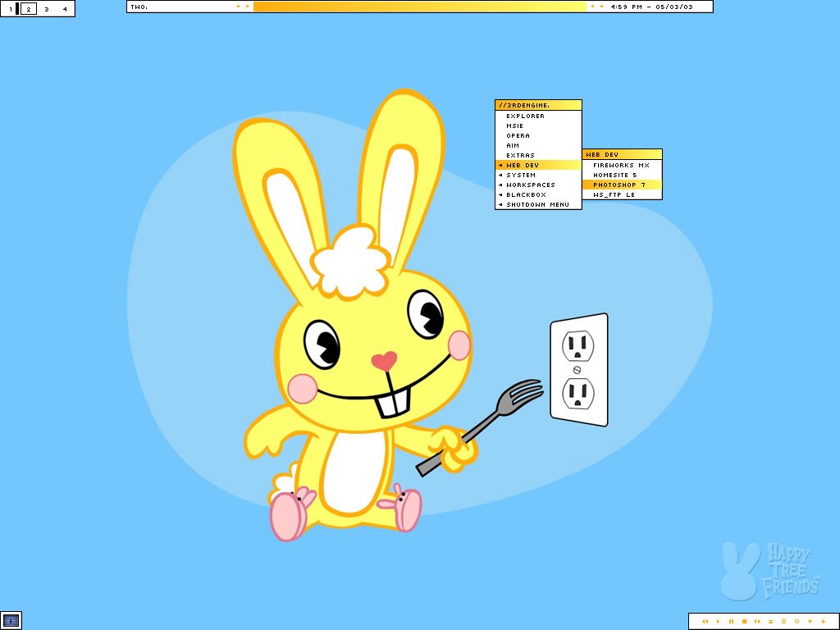The width and height of the screenshot is (840, 630).
Task: Open MSIE from the menu
Action: coord(538,126)
